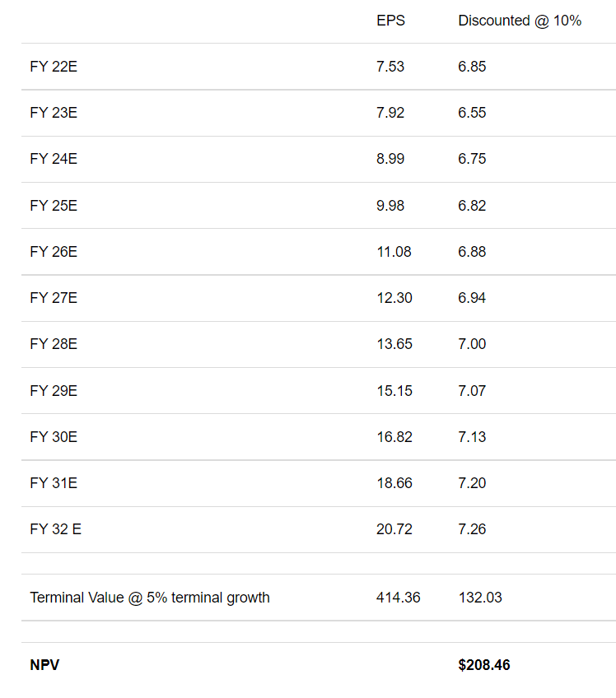Click the FY 31E EPS value 18.66

click(x=394, y=483)
